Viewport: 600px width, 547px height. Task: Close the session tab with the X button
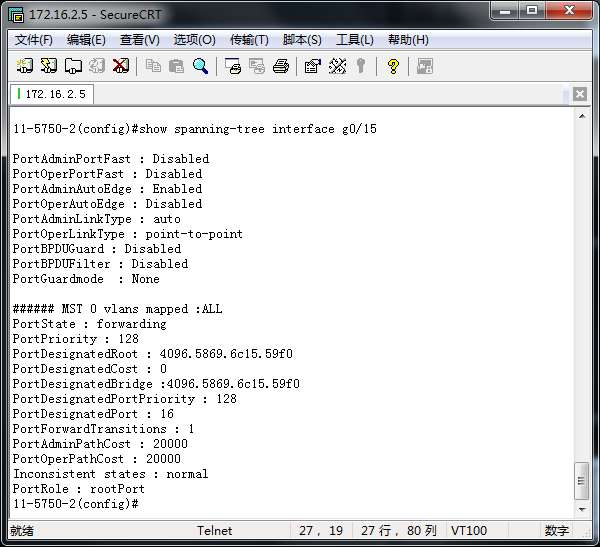click(x=580, y=95)
